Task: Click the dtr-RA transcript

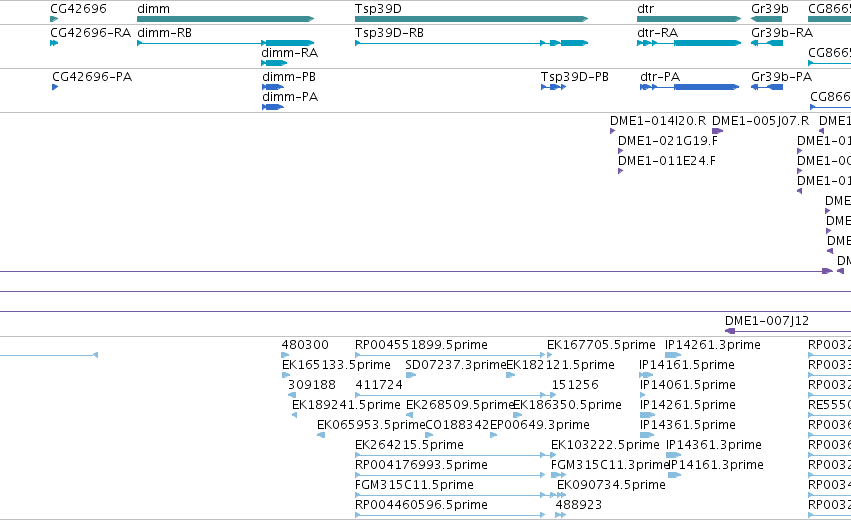Action: pos(689,43)
